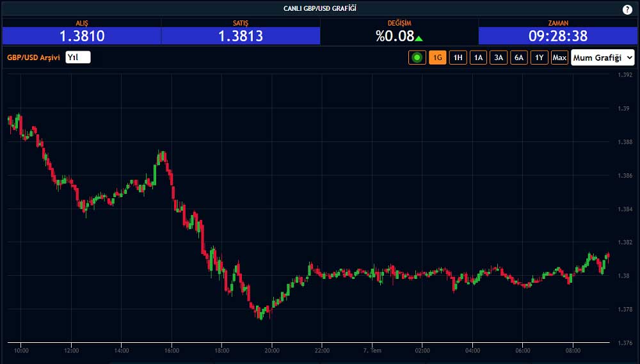Click the lowest candle near 19:30

pyautogui.click(x=261, y=314)
